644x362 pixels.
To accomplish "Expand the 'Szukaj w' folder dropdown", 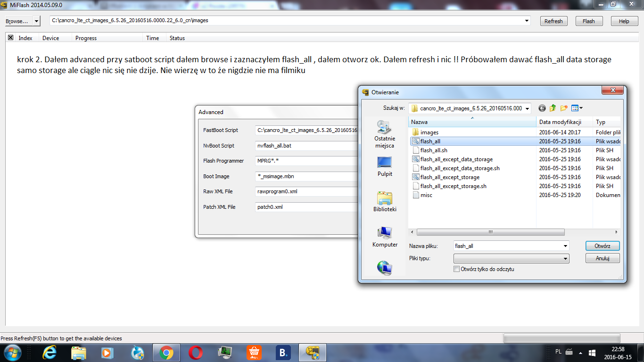I will coord(527,108).
